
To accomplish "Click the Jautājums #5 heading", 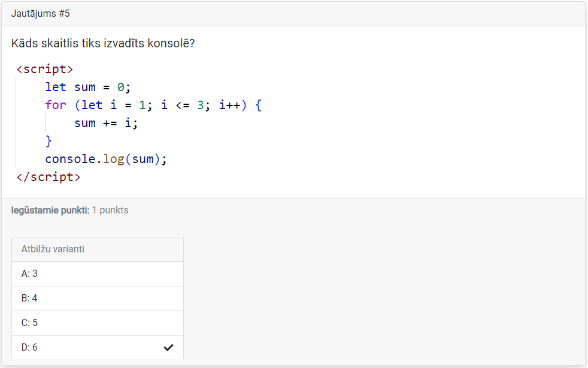I will [41, 13].
